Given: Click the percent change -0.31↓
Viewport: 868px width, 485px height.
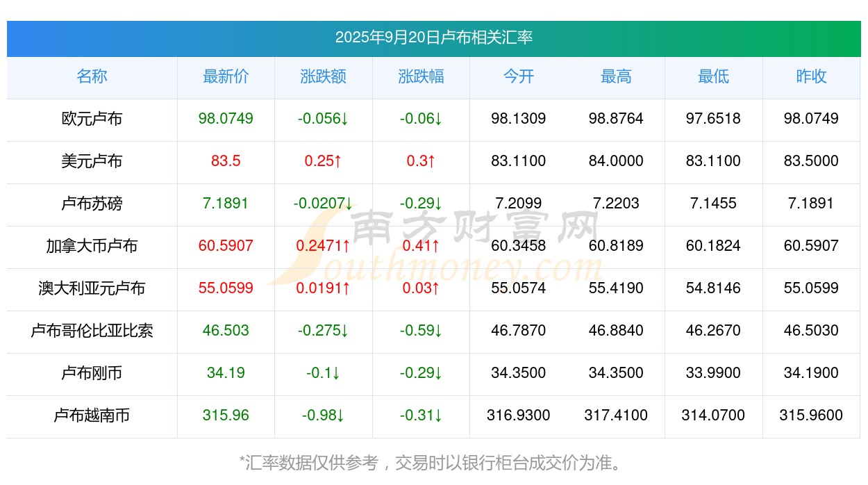Looking at the screenshot, I should click(x=421, y=416).
